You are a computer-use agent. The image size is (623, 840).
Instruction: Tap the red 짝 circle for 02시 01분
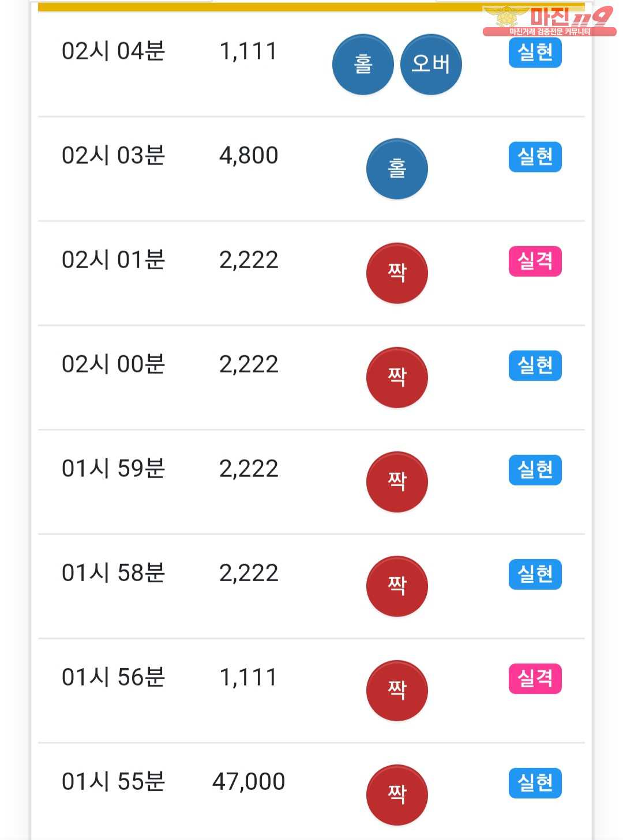[x=397, y=273]
